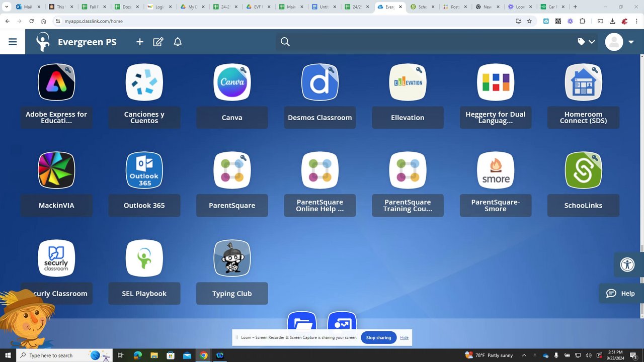Open the browser Extensions puzzle icon
Image resolution: width=644 pixels, height=362 pixels.
pyautogui.click(x=583, y=21)
